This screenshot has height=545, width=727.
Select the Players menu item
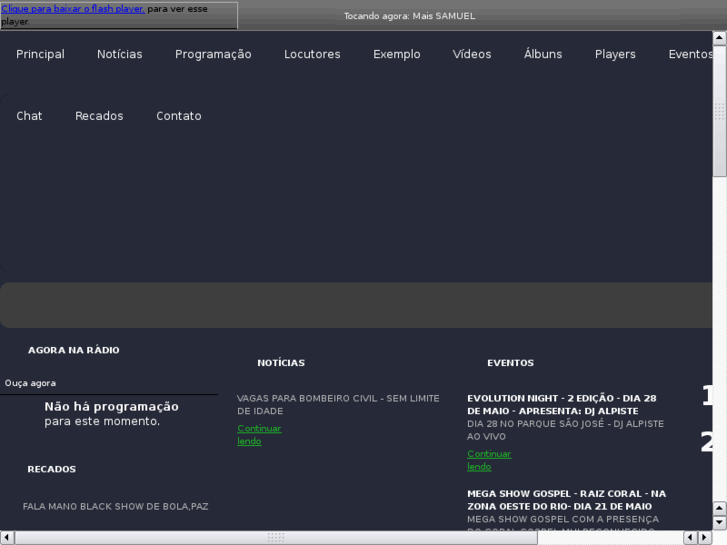click(615, 54)
